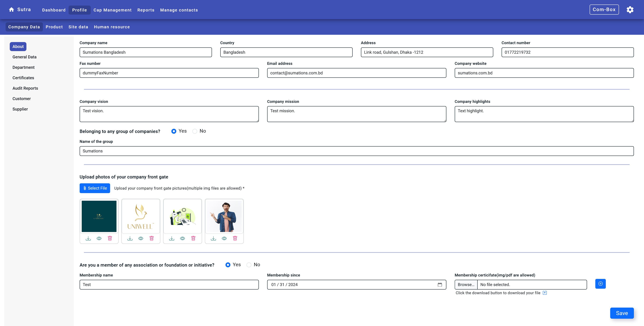This screenshot has height=326, width=644.
Task: Open the settings gear icon
Action: click(630, 10)
